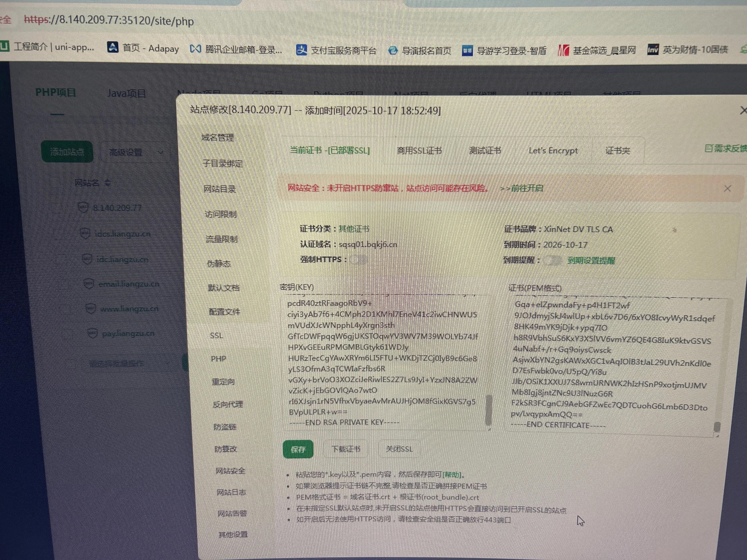Toggle the 强制HTTPS switch
The width and height of the screenshot is (747, 560).
click(x=359, y=260)
